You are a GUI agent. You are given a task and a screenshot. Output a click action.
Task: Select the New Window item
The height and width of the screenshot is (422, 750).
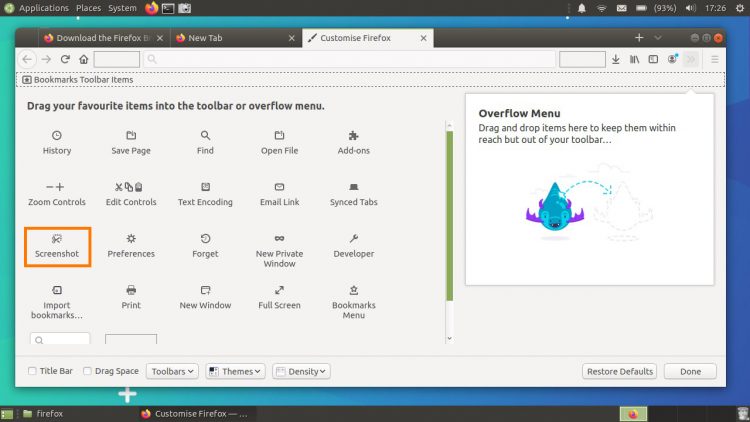(205, 298)
